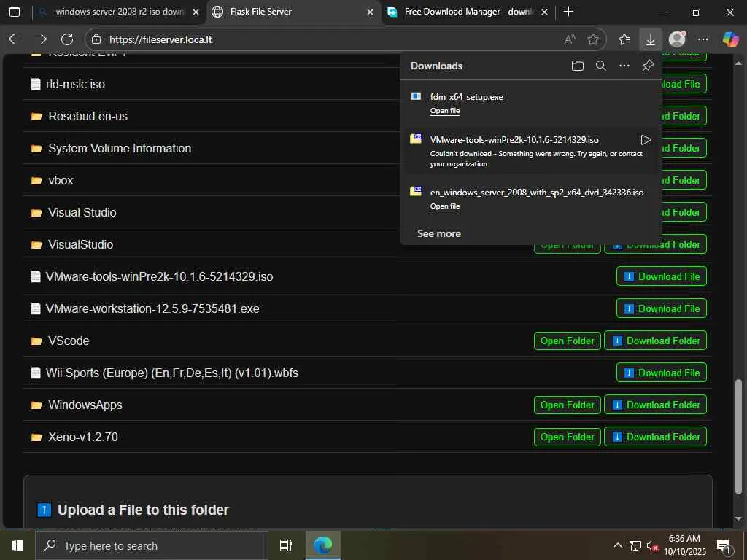Open tab actions menu icon
The height and width of the screenshot is (560, 747).
(15, 12)
